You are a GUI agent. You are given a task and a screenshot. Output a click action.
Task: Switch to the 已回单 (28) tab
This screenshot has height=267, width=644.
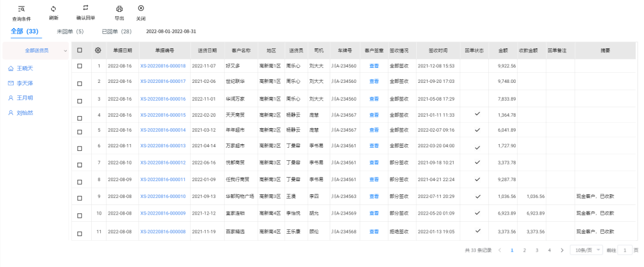[116, 31]
